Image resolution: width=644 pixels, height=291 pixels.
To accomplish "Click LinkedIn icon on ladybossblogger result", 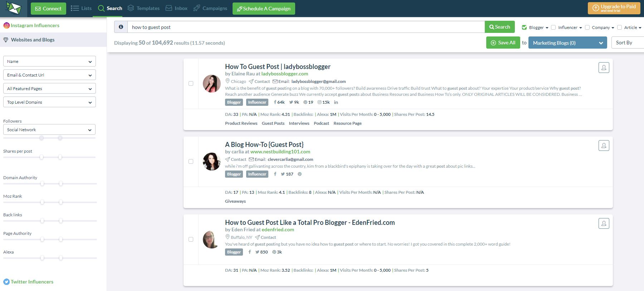I will 336,102.
